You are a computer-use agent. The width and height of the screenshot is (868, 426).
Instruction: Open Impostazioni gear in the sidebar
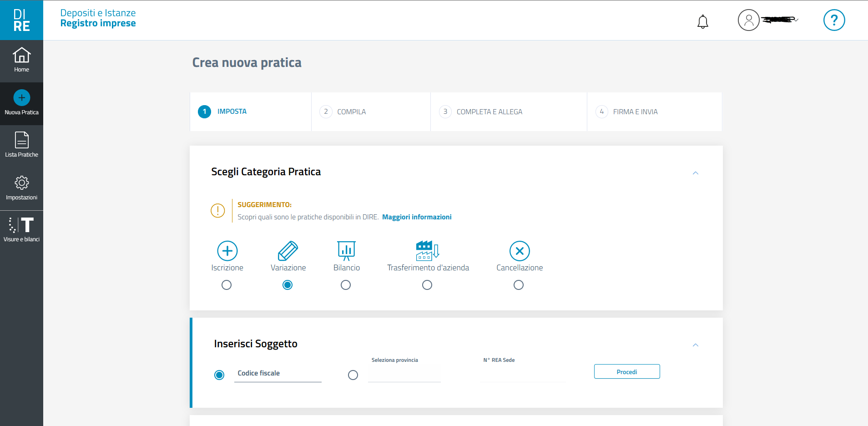pyautogui.click(x=21, y=188)
